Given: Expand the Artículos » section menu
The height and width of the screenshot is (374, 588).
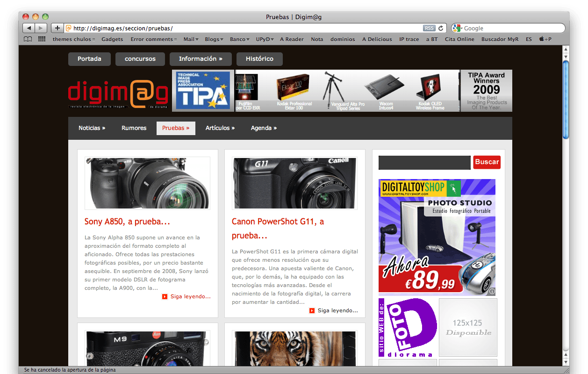Looking at the screenshot, I should coord(220,128).
